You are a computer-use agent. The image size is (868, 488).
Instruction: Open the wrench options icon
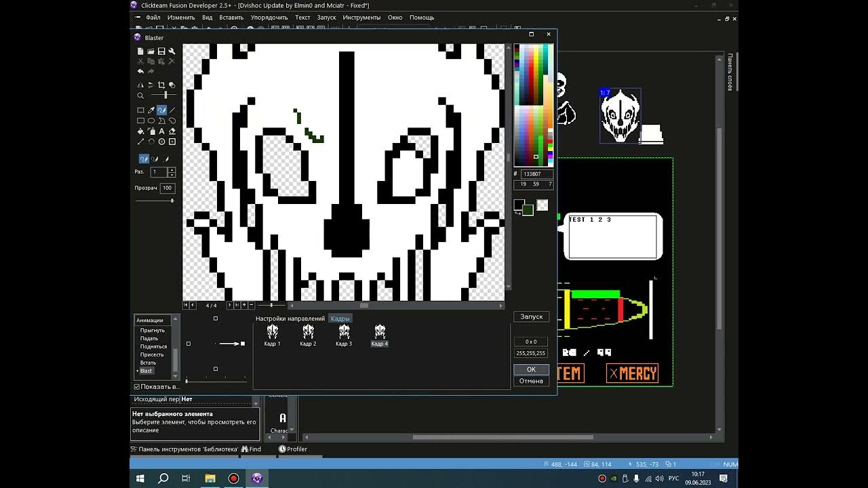click(x=172, y=52)
